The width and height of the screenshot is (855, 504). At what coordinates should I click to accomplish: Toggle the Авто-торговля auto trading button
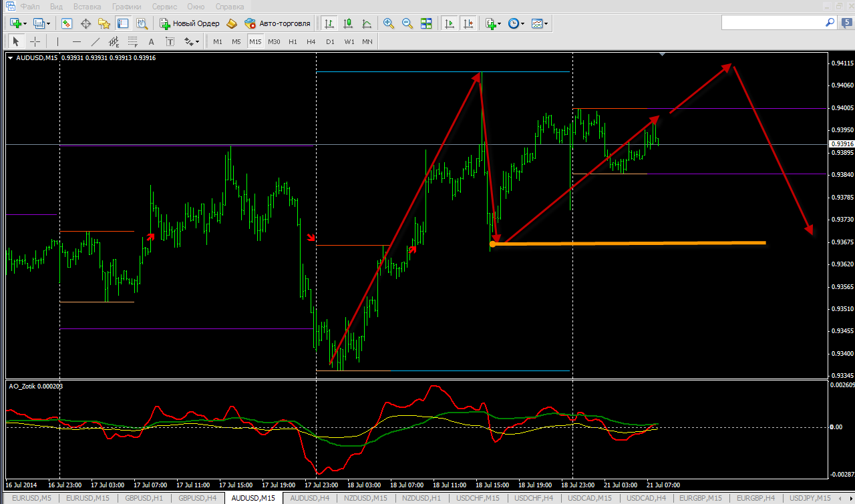[278, 23]
